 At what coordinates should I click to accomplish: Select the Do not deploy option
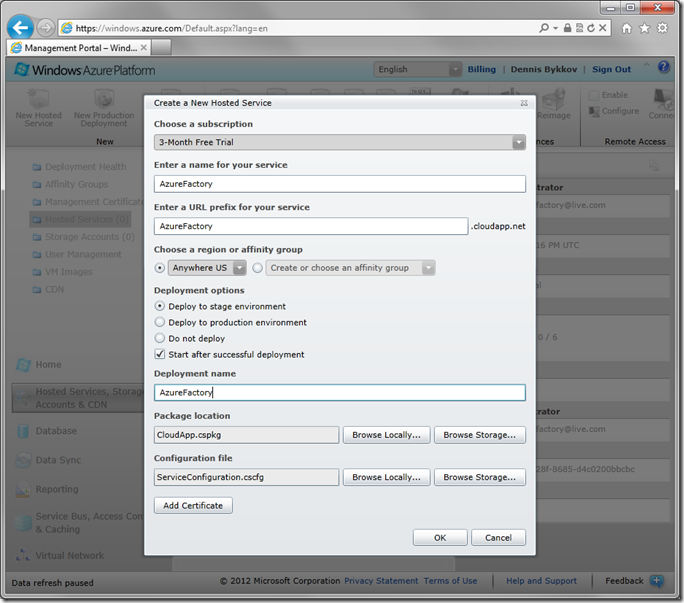point(160,339)
